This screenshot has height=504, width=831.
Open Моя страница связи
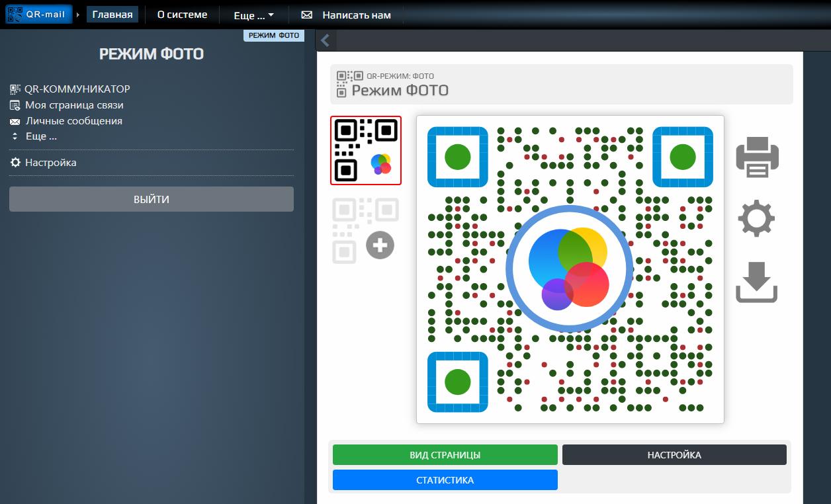coord(74,105)
